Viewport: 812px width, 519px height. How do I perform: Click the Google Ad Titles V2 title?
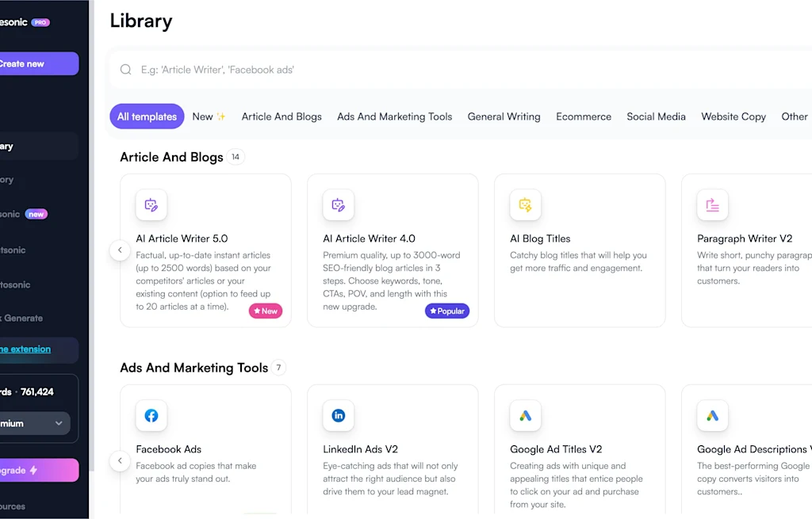pyautogui.click(x=556, y=449)
